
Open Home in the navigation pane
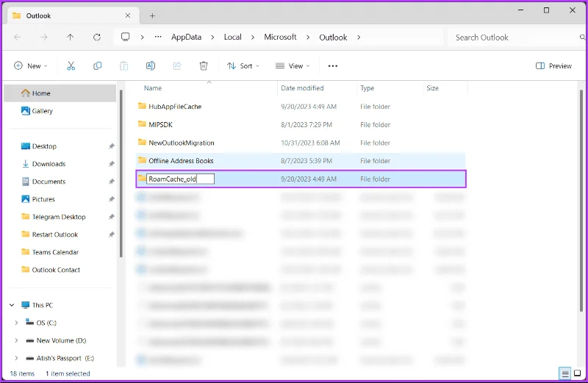pyautogui.click(x=60, y=93)
